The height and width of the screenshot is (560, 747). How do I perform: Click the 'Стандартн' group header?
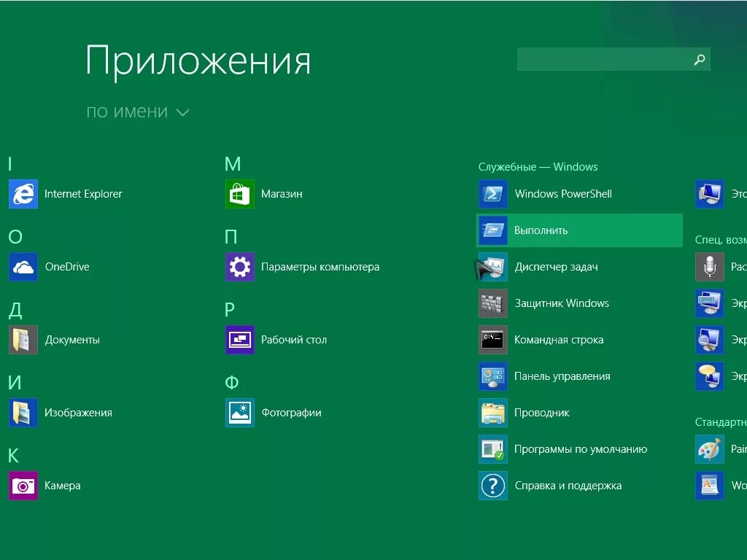721,422
